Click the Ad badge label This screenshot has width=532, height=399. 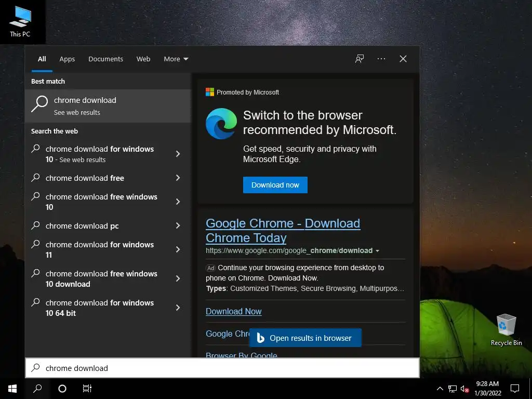point(211,268)
